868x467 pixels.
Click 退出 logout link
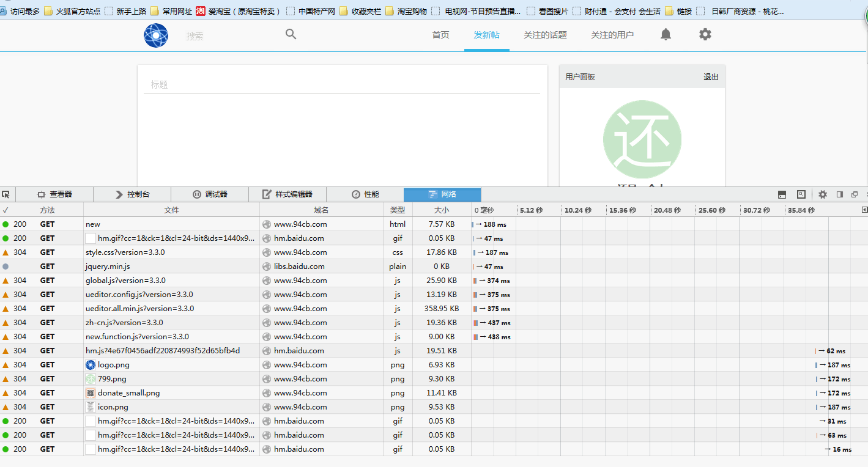(711, 77)
